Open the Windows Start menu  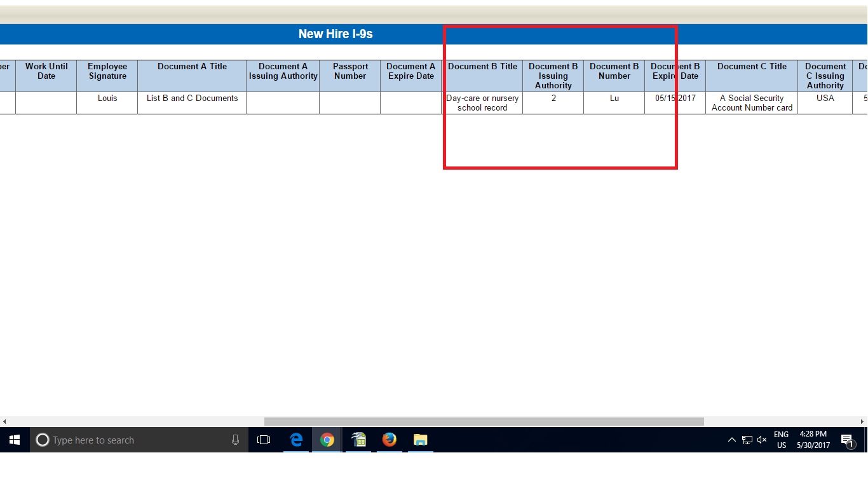pos(15,440)
